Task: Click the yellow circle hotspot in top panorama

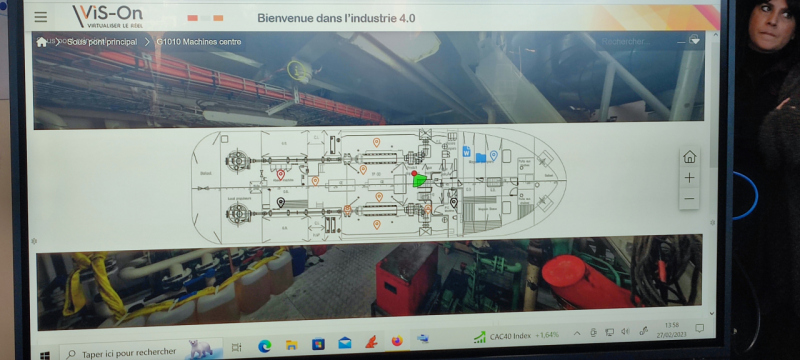Action: (x=297, y=70)
